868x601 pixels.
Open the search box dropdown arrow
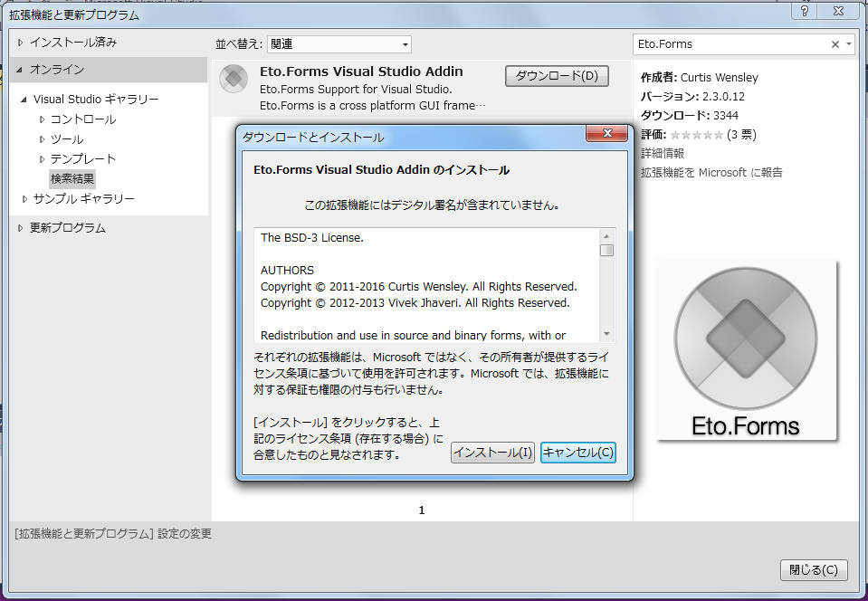pyautogui.click(x=850, y=43)
